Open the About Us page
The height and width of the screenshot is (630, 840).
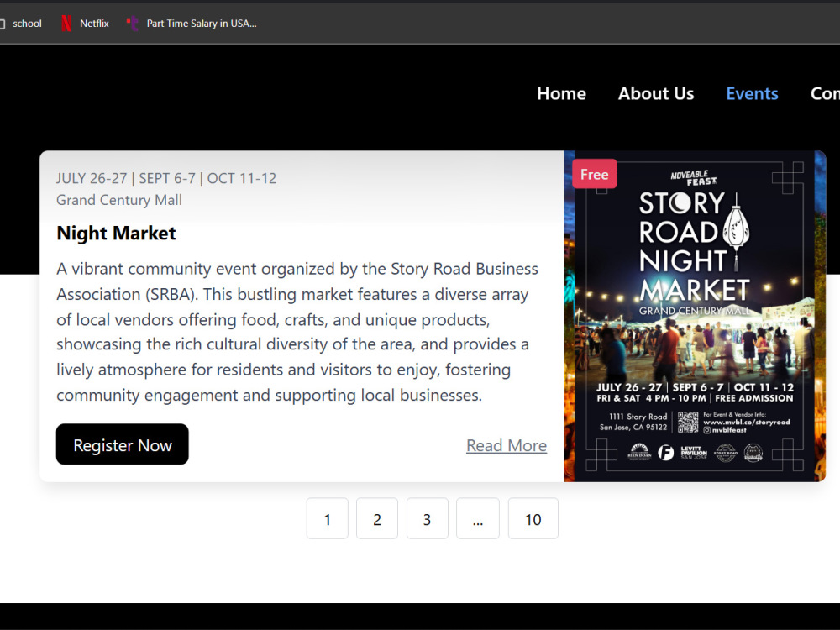[656, 93]
